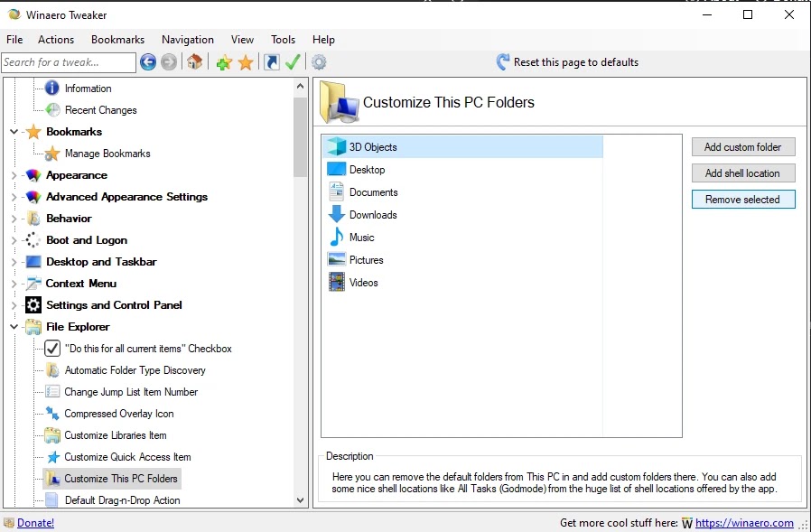Select the Pictures landscape icon
This screenshot has width=811, height=532.
pos(337,260)
